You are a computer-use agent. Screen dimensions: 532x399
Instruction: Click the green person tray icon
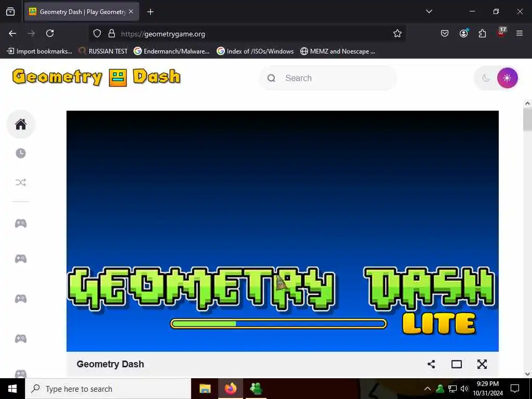440,389
